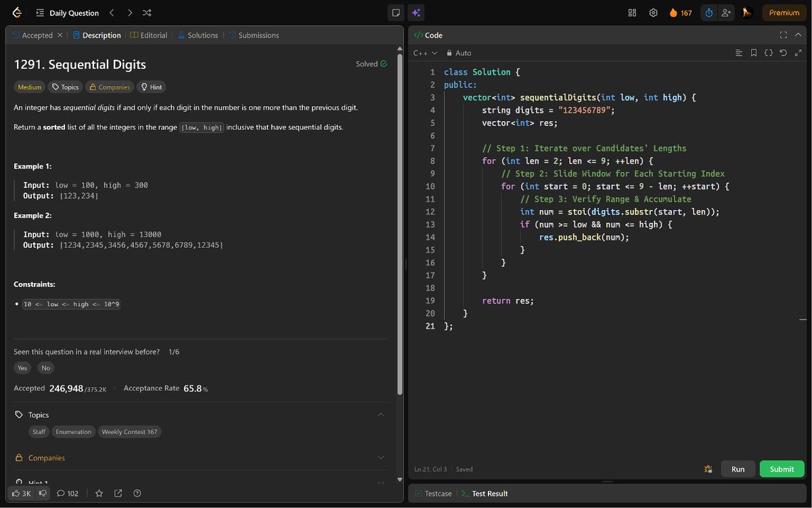Click the description panel vertical scrollbar

[x=400, y=224]
